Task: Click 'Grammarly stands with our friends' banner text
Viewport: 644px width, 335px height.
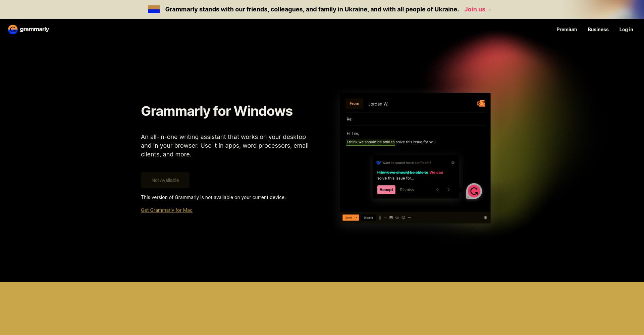Action: point(312,9)
